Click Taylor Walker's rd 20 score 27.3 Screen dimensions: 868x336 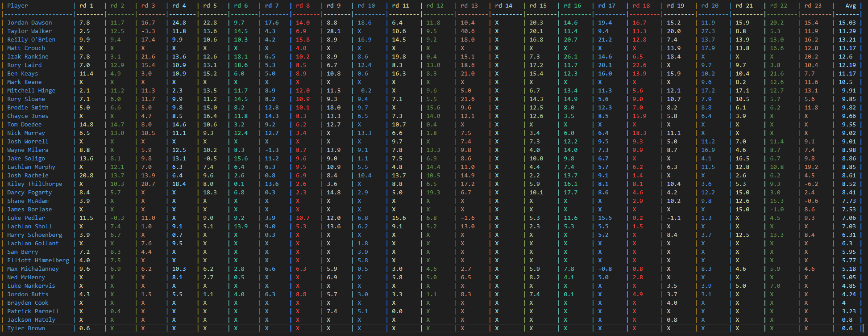(708, 31)
